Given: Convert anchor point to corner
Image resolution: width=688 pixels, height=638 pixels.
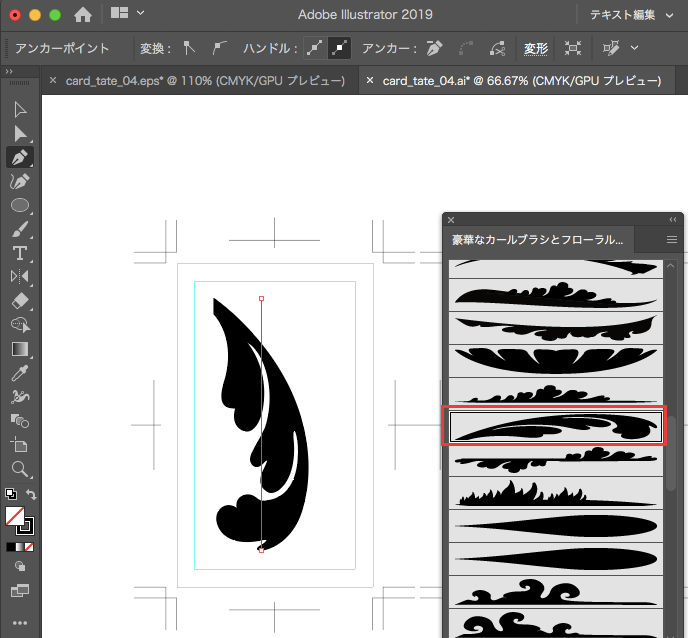Looking at the screenshot, I should coord(188,48).
